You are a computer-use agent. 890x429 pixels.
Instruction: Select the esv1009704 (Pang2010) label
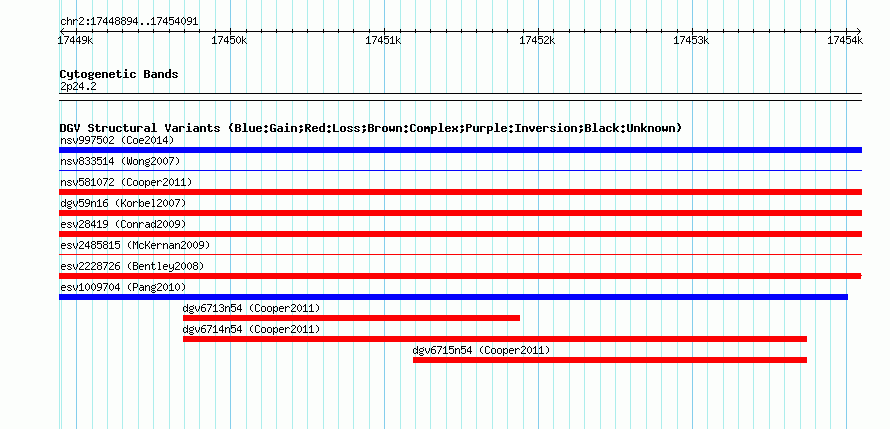click(123, 287)
